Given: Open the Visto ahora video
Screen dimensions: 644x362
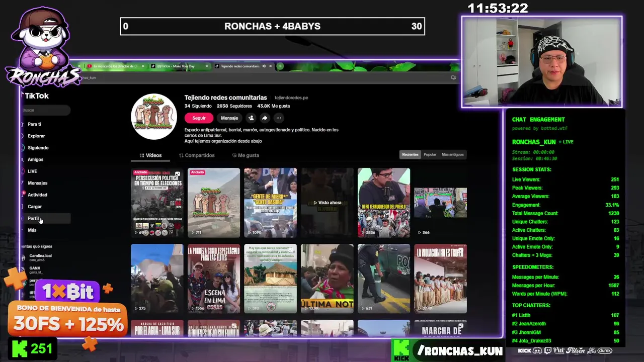Looking at the screenshot, I should click(327, 203).
